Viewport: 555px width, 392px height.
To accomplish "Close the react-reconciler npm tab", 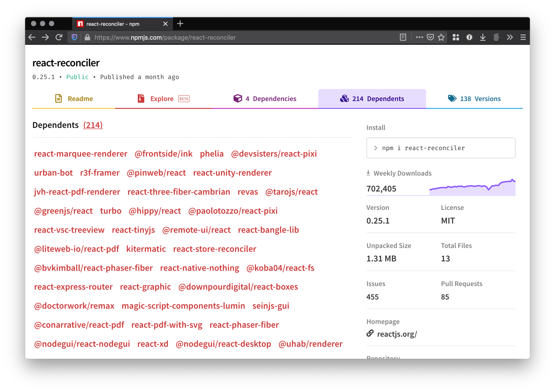I will click(165, 24).
